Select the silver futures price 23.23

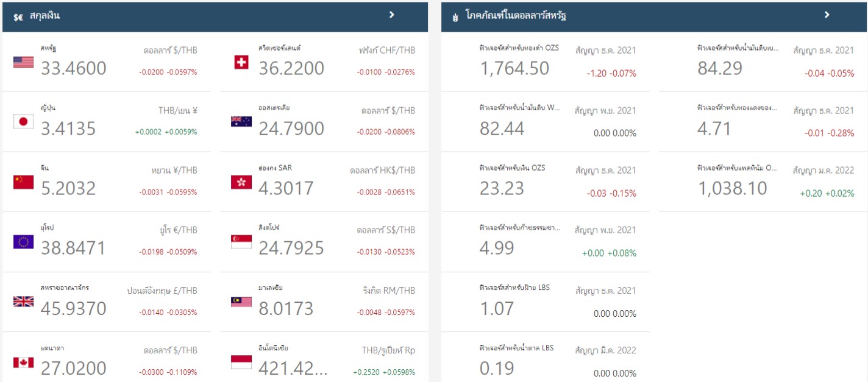(x=502, y=188)
